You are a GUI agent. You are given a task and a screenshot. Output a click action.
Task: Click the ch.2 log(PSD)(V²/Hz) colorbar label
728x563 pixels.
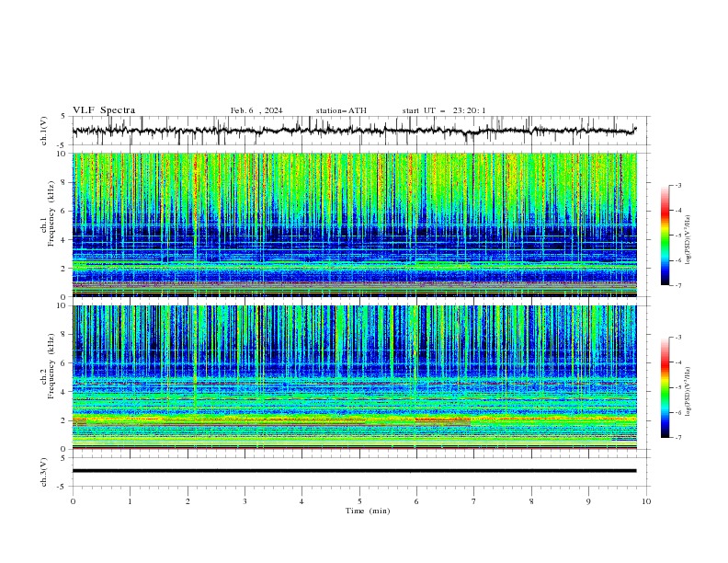click(688, 391)
